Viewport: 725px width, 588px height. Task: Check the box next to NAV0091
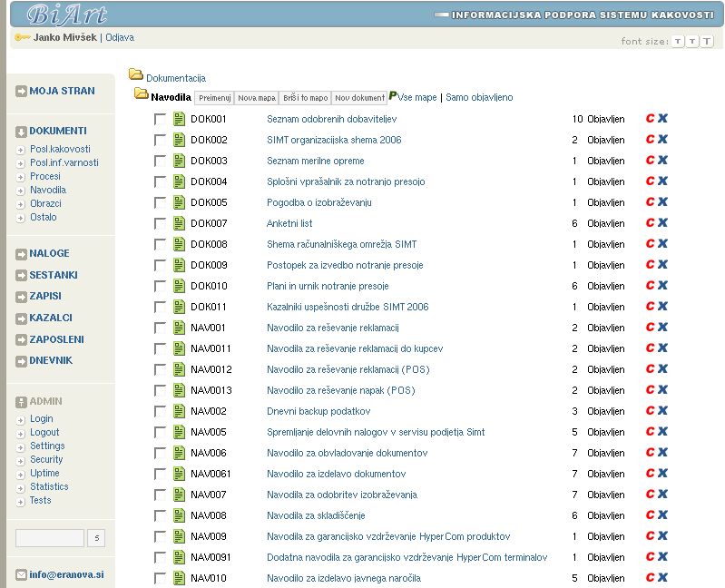(161, 557)
